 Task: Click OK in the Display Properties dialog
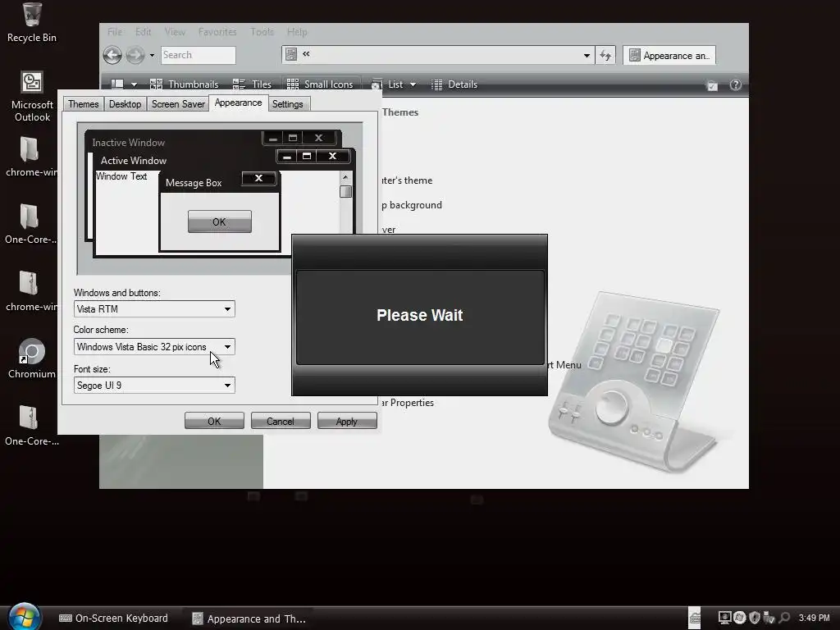[214, 421]
